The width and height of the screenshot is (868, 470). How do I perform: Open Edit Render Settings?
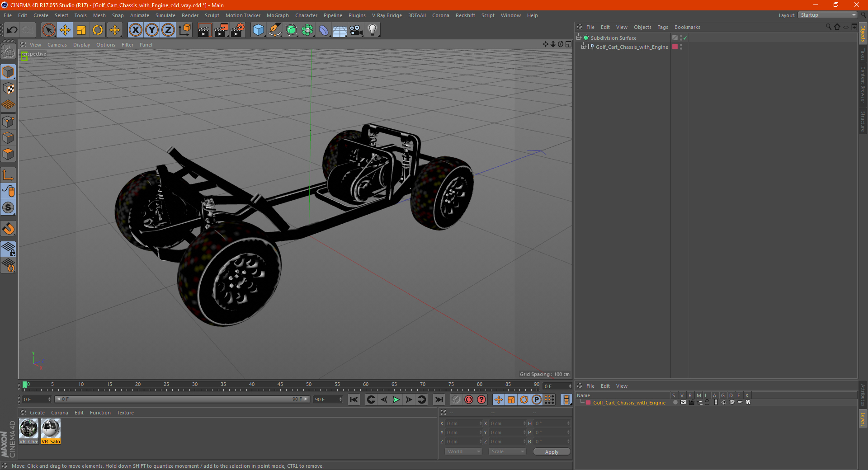click(x=238, y=30)
